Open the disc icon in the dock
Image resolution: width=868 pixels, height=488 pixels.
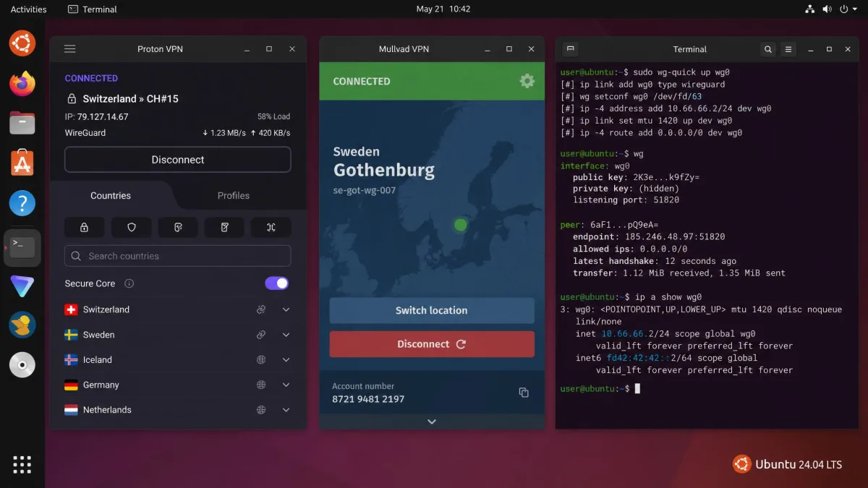[22, 365]
